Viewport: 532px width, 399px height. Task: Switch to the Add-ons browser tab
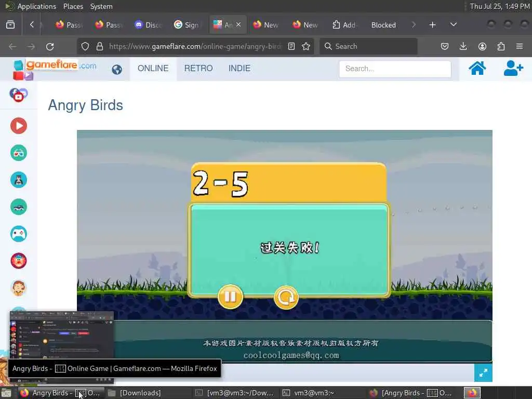(344, 25)
